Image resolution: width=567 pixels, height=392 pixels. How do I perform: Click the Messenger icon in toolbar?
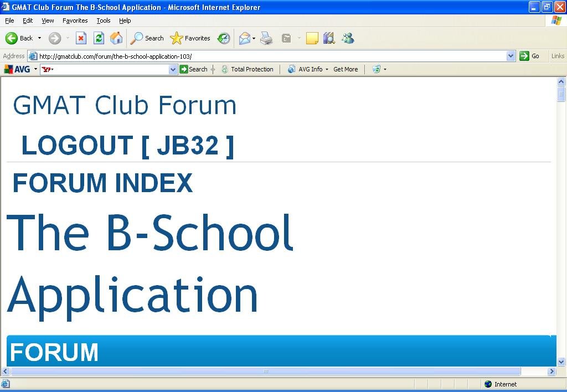click(x=348, y=38)
